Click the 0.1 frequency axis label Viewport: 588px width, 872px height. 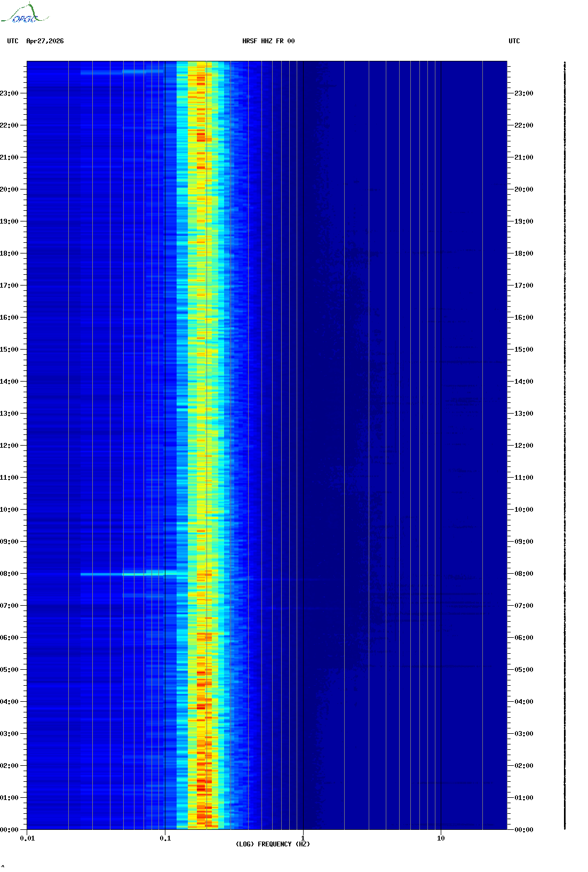165,838
